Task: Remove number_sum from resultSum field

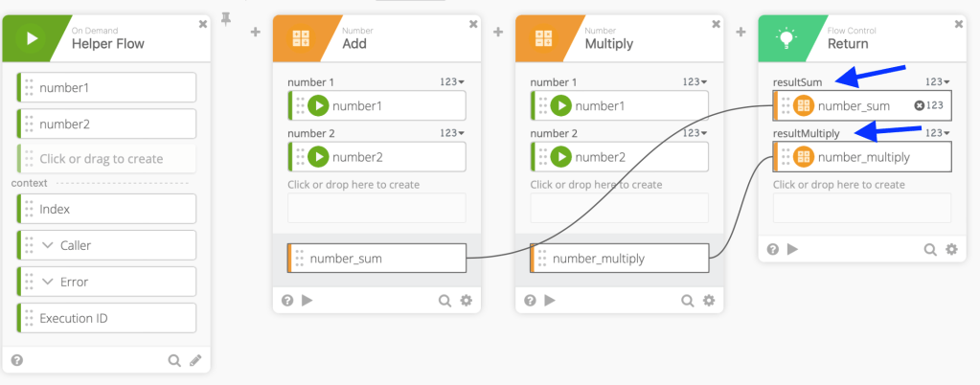Action: [x=920, y=105]
